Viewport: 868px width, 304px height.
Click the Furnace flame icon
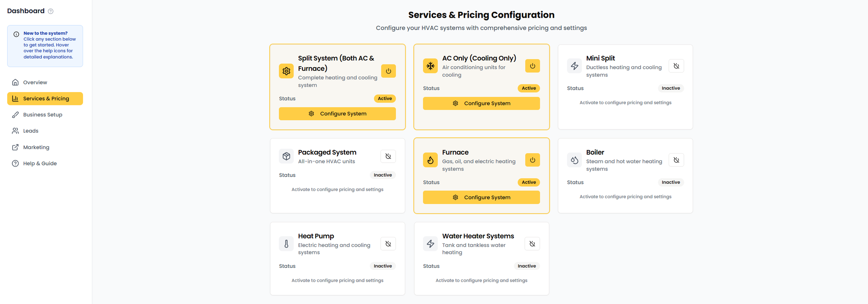coord(430,160)
